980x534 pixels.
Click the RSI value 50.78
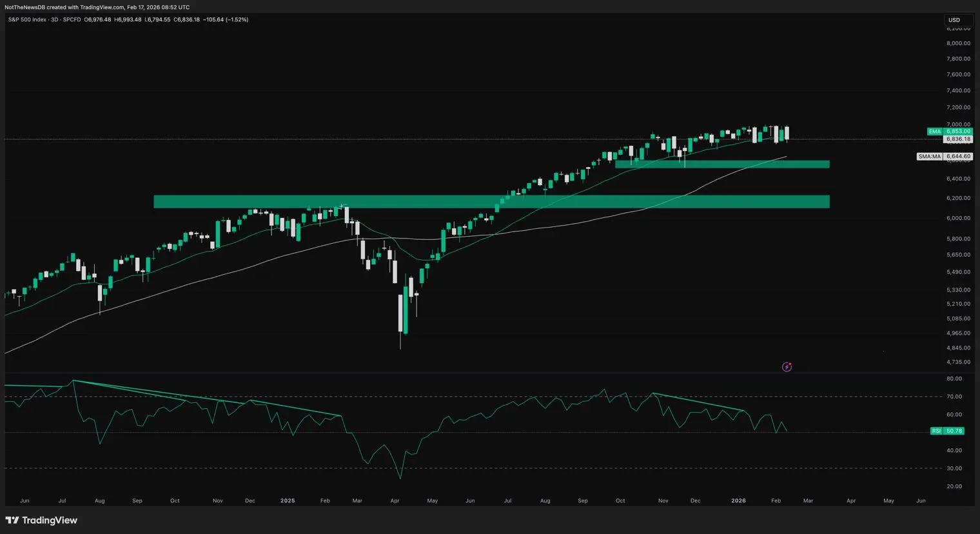(x=955, y=431)
